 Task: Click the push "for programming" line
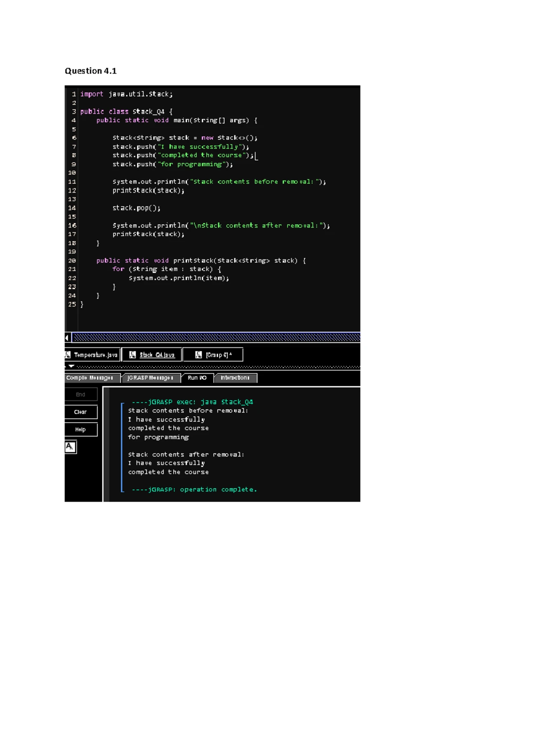pyautogui.click(x=173, y=164)
